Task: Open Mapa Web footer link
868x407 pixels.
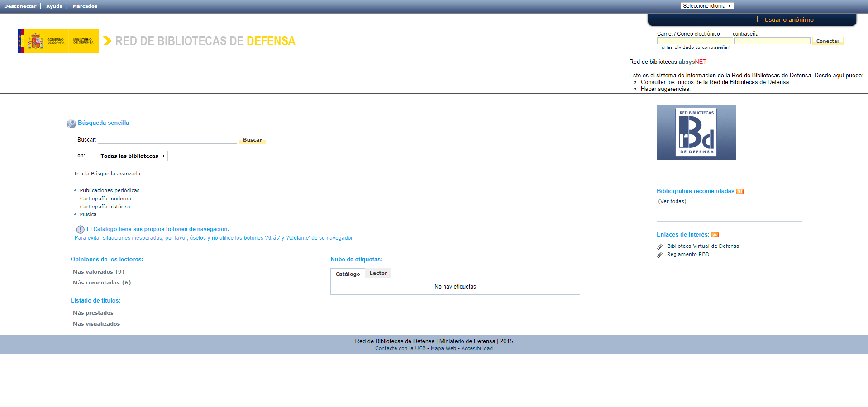Action: pos(444,348)
